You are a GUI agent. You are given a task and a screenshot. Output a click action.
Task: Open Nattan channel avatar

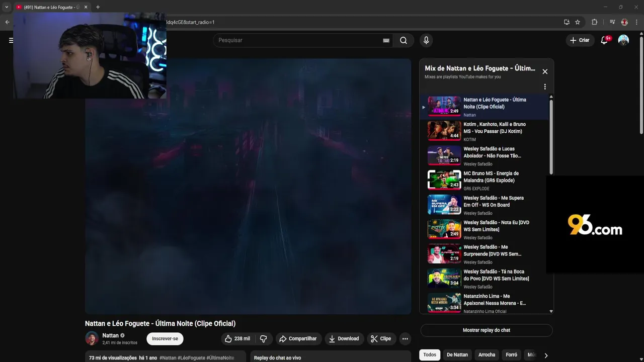point(92,338)
